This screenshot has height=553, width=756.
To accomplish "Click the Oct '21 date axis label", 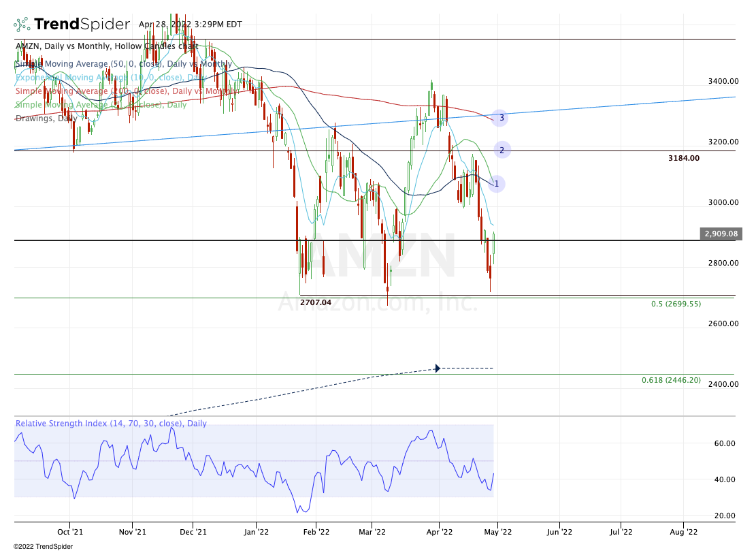I will 70,532.
